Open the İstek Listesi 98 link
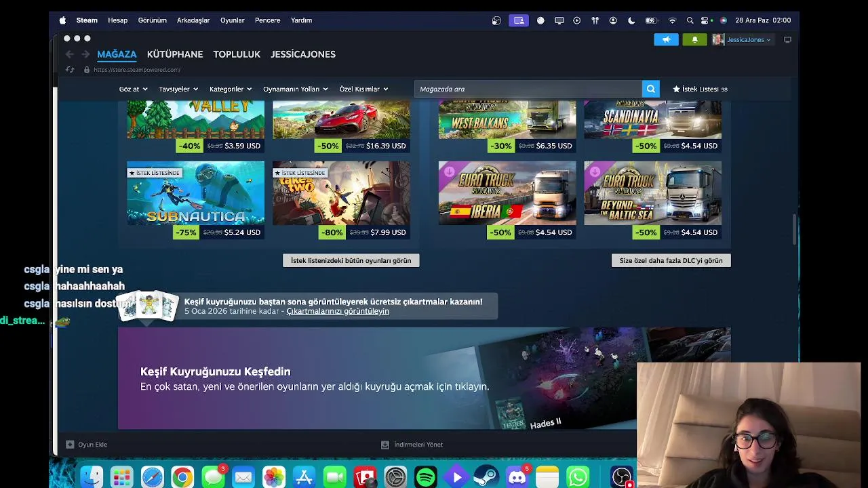The image size is (868, 488). (x=700, y=89)
